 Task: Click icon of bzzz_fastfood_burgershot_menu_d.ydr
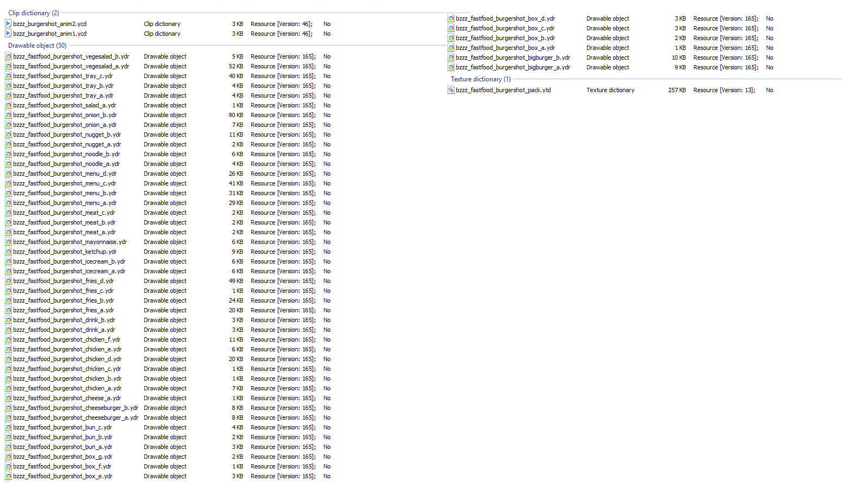point(8,174)
